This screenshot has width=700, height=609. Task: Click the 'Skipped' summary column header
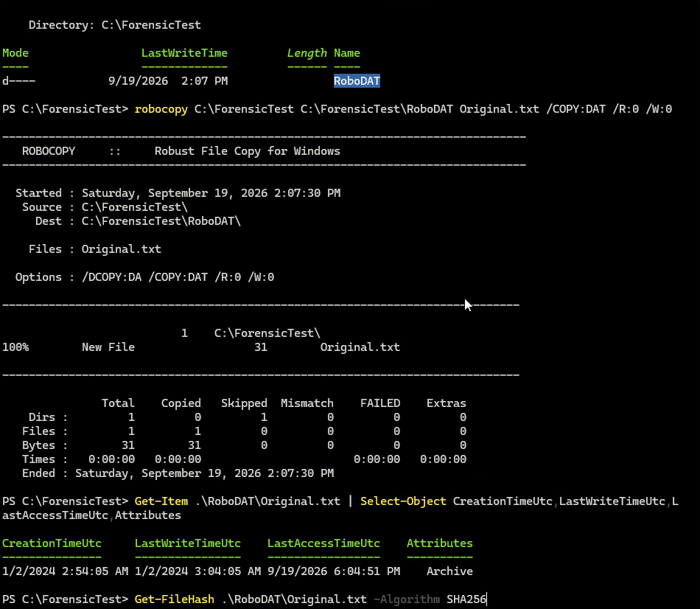[x=244, y=403]
